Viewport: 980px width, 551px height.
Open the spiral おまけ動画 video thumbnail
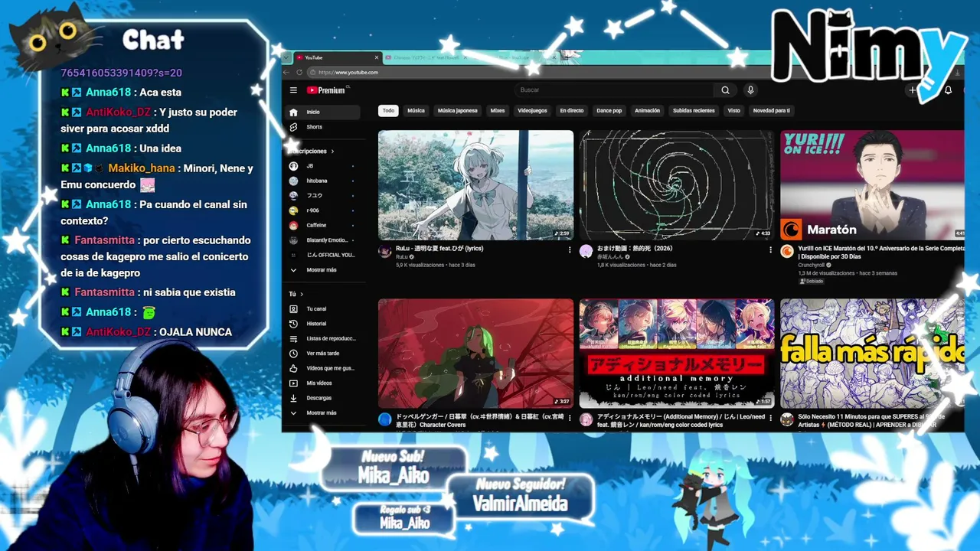click(677, 184)
